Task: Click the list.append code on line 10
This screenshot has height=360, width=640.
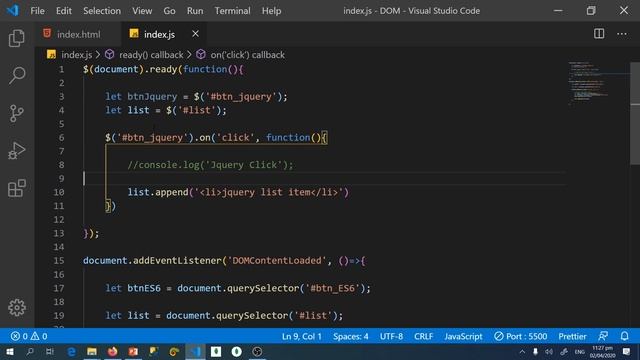Action: 238,192
